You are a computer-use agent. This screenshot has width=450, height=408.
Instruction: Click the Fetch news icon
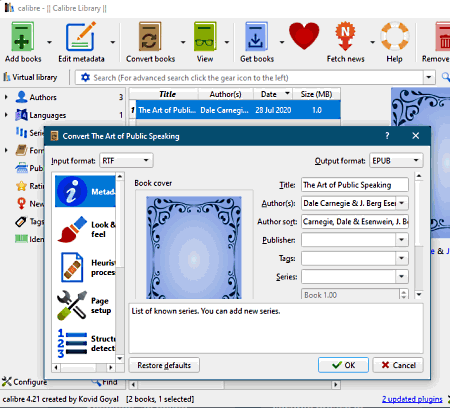345,36
